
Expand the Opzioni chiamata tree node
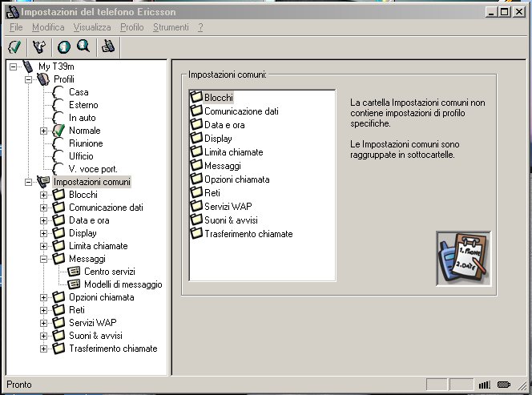pyautogui.click(x=43, y=297)
